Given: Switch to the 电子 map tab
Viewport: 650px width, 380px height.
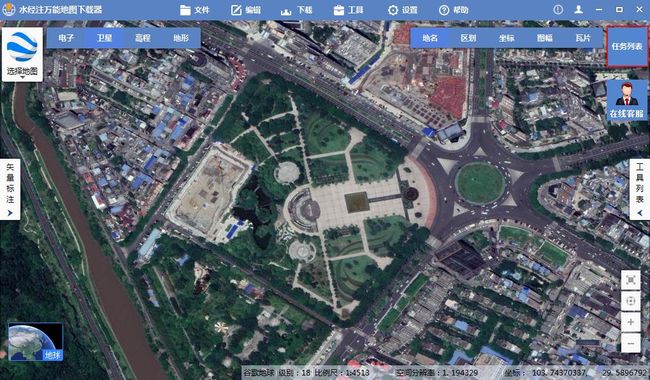Looking at the screenshot, I should (66, 38).
